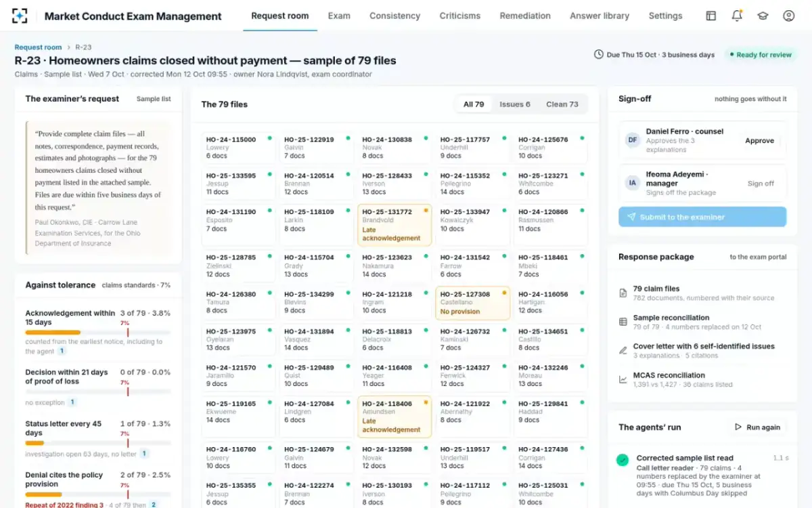Click the Ready for review status badge
This screenshot has height=508, width=812.
tap(761, 55)
